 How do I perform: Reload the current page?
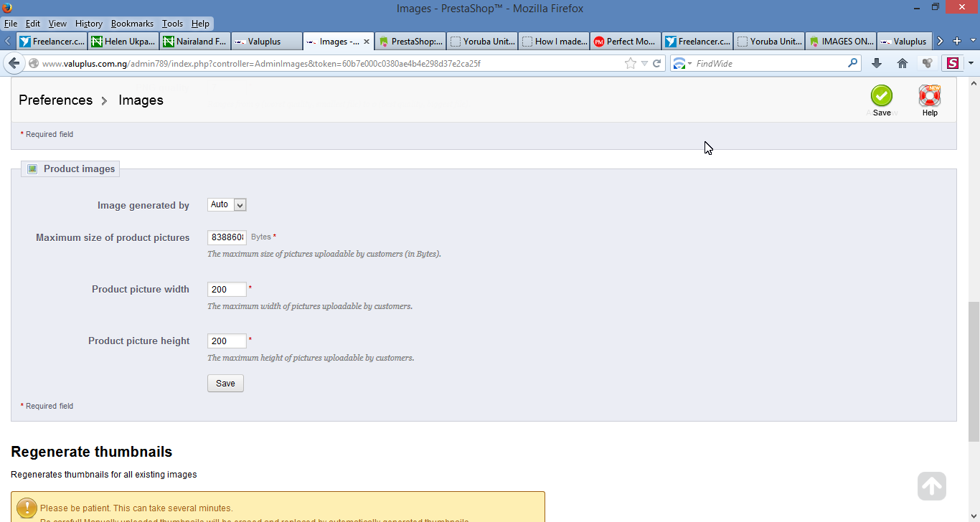point(656,64)
